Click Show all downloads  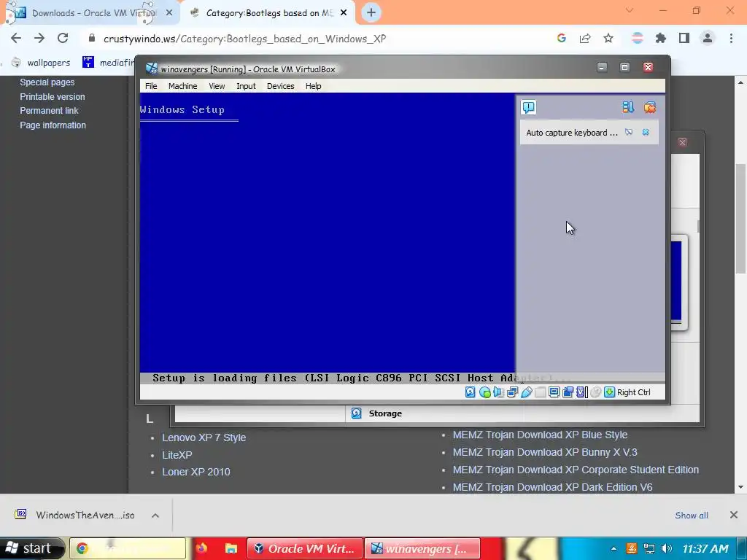[692, 516]
